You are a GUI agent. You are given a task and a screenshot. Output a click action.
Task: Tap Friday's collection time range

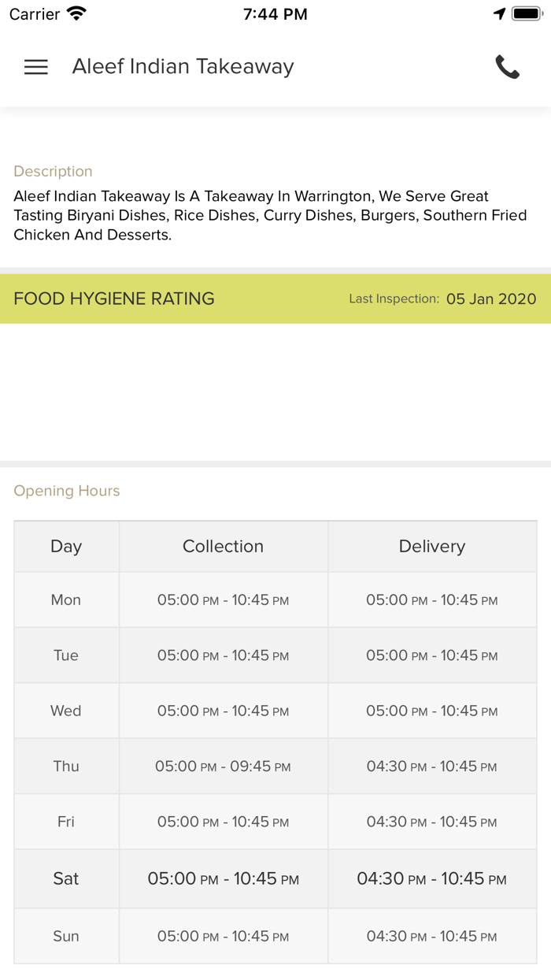tap(223, 821)
